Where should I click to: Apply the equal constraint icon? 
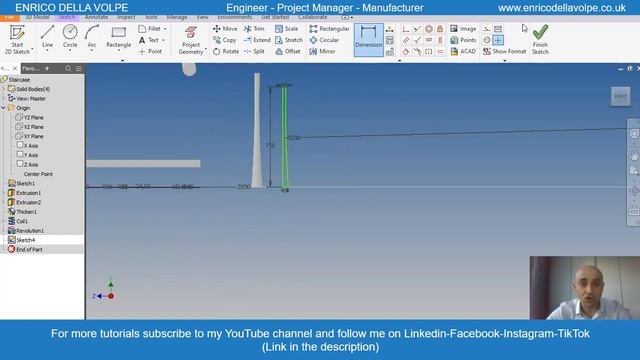click(440, 51)
